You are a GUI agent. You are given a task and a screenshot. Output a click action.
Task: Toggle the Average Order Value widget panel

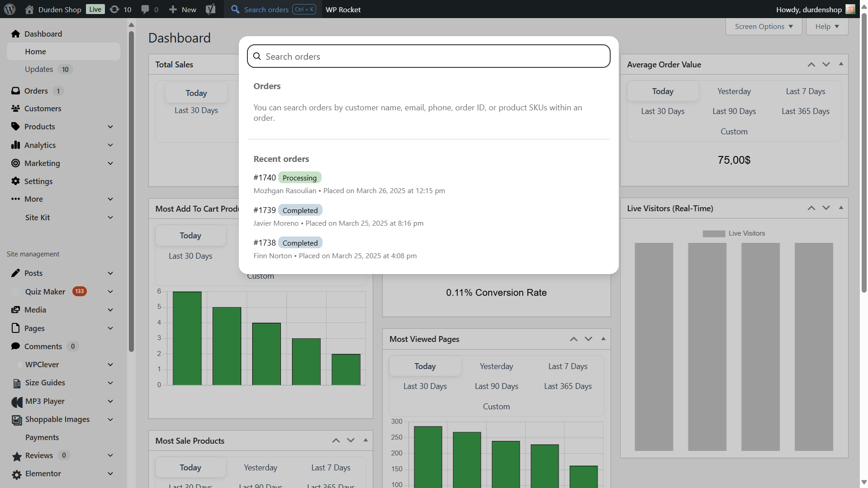tap(841, 64)
